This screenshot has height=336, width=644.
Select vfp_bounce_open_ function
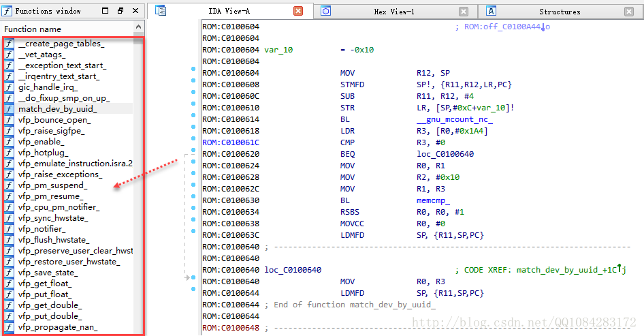tap(54, 120)
